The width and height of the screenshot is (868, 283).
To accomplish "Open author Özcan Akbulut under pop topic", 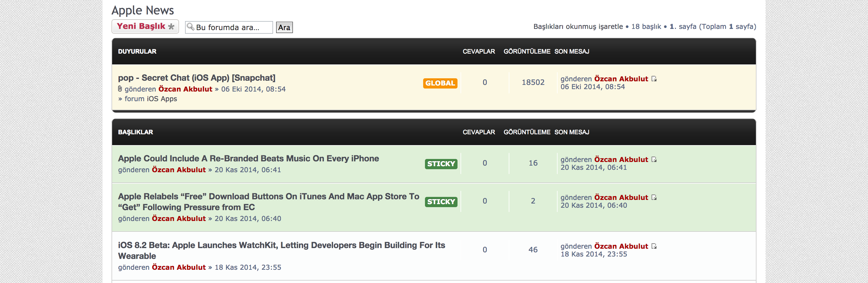I will tap(185, 89).
